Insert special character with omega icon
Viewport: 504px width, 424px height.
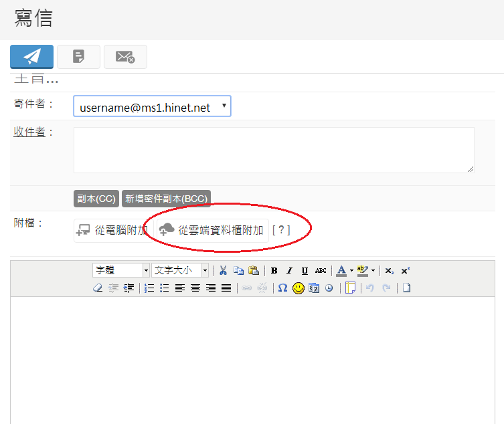[x=282, y=288]
